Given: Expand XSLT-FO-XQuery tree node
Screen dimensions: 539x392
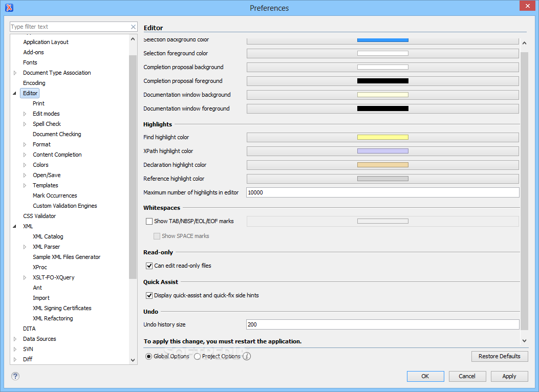Looking at the screenshot, I should (x=25, y=277).
